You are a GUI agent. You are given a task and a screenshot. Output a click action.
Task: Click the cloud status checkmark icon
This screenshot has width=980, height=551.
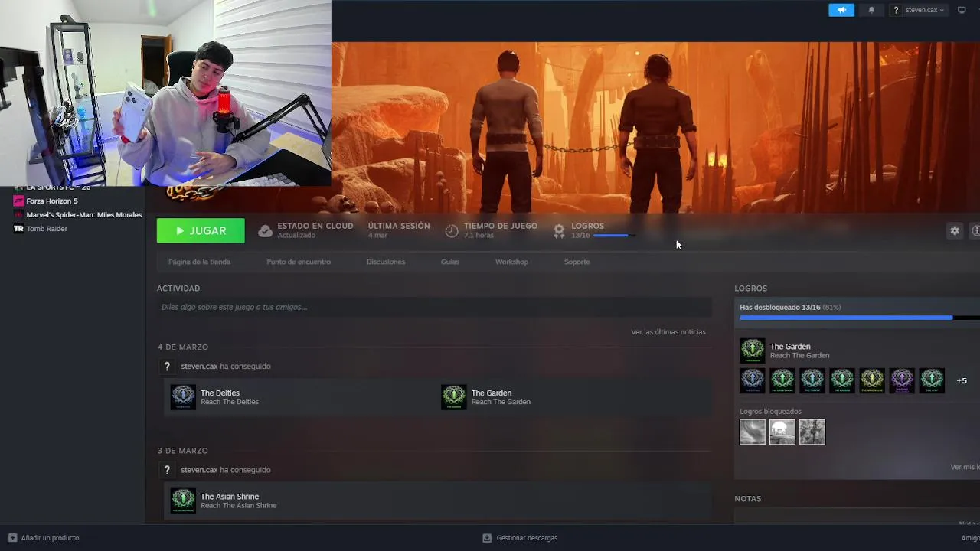[x=265, y=230]
